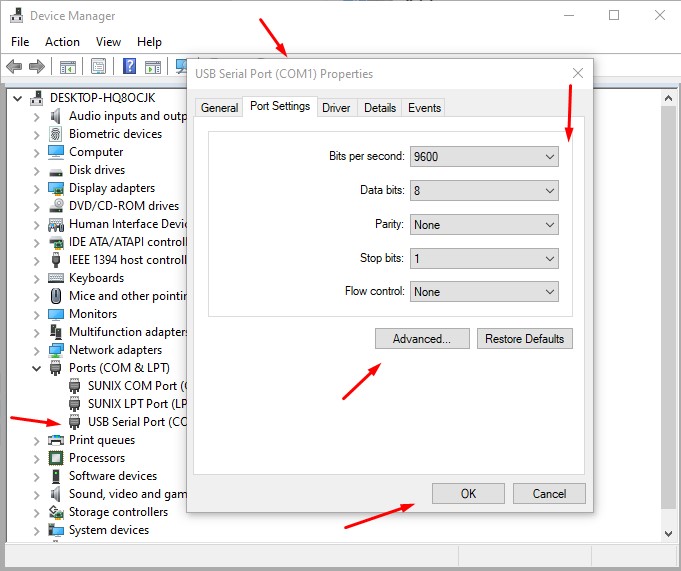Image resolution: width=681 pixels, height=571 pixels.
Task: Click the Computer monitor icon
Action: [x=56, y=152]
